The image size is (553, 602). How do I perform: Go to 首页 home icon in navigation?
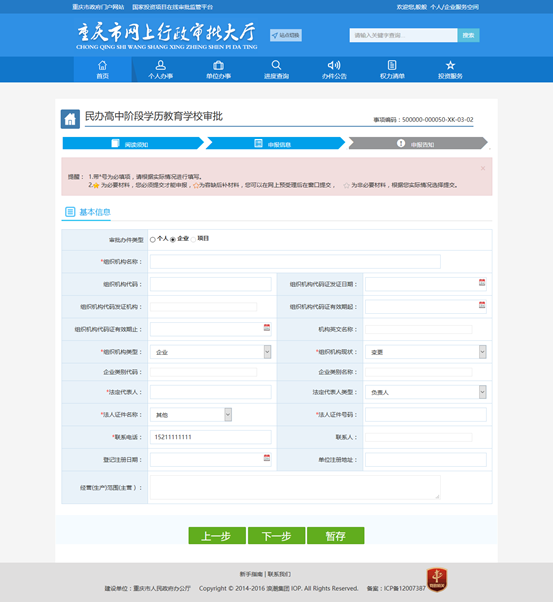tap(103, 65)
